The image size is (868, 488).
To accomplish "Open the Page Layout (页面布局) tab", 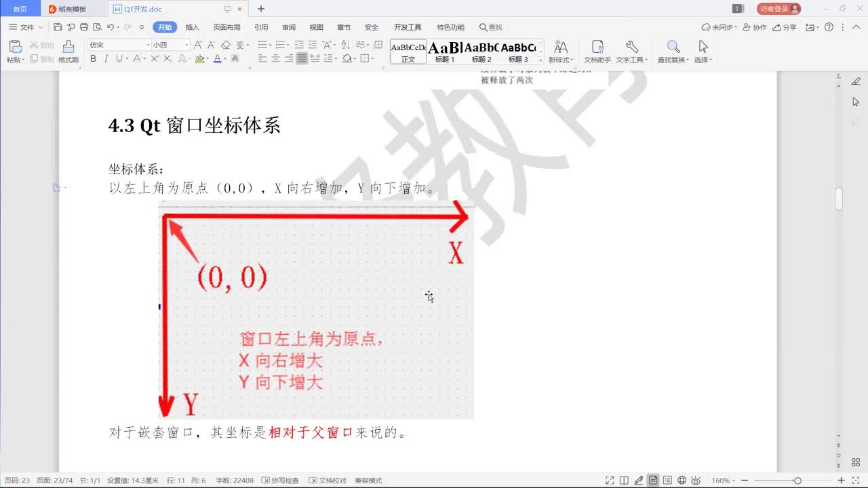I will point(226,27).
